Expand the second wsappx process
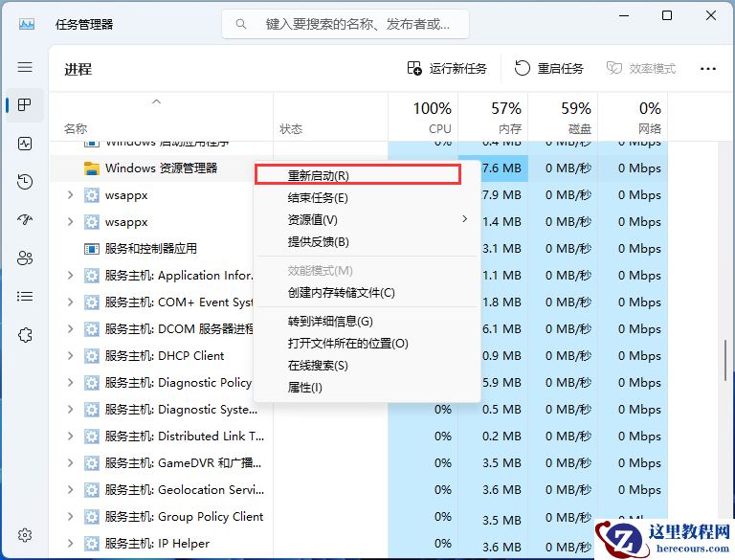This screenshot has height=560, width=735. point(70,222)
